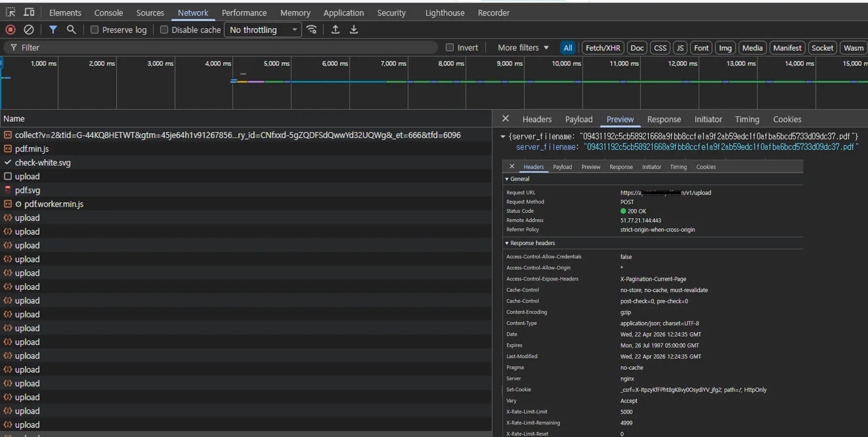Select the pdf.worker.min.js request

pyautogui.click(x=54, y=204)
